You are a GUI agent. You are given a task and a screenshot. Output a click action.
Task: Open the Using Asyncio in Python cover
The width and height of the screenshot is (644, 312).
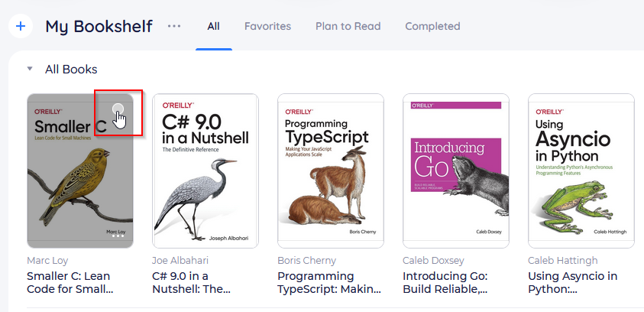pyautogui.click(x=581, y=171)
